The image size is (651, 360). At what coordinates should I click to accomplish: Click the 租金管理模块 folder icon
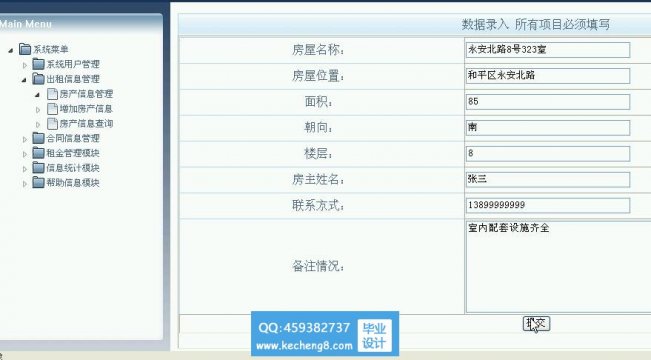pos(38,153)
